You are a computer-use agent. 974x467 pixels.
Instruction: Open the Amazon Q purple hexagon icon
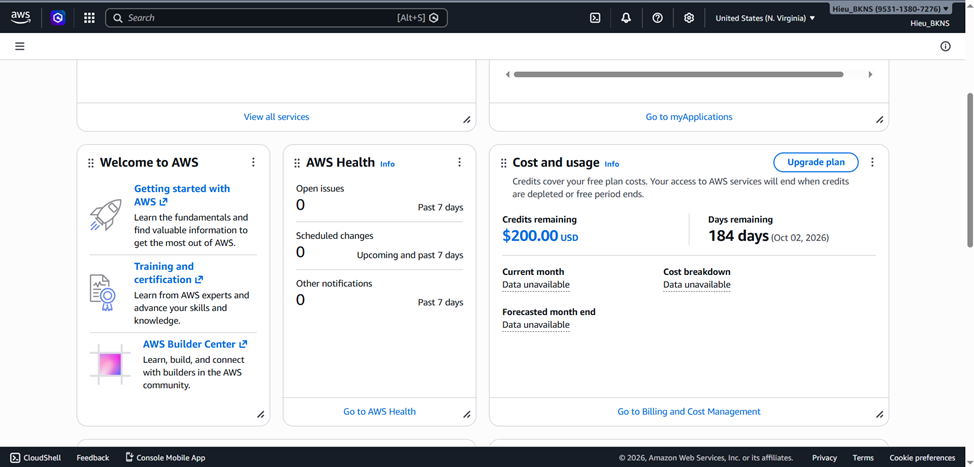pos(58,18)
